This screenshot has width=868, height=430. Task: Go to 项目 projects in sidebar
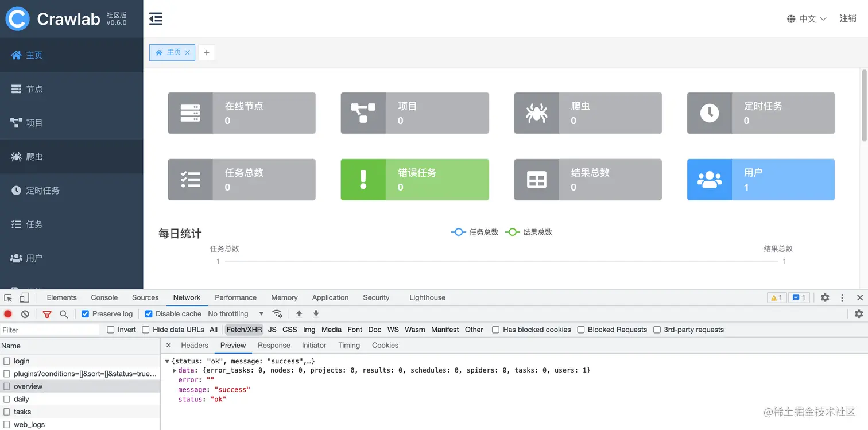[71, 123]
